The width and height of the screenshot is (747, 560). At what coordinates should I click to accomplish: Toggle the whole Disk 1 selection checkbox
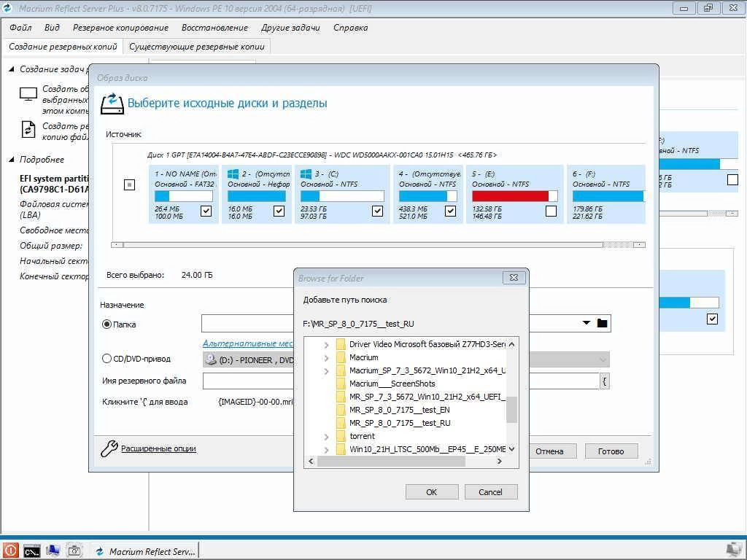(x=130, y=184)
